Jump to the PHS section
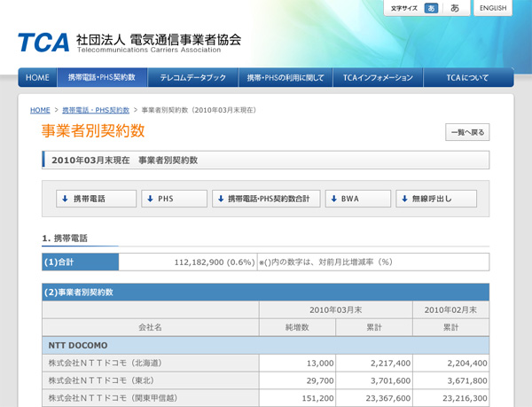 174,199
